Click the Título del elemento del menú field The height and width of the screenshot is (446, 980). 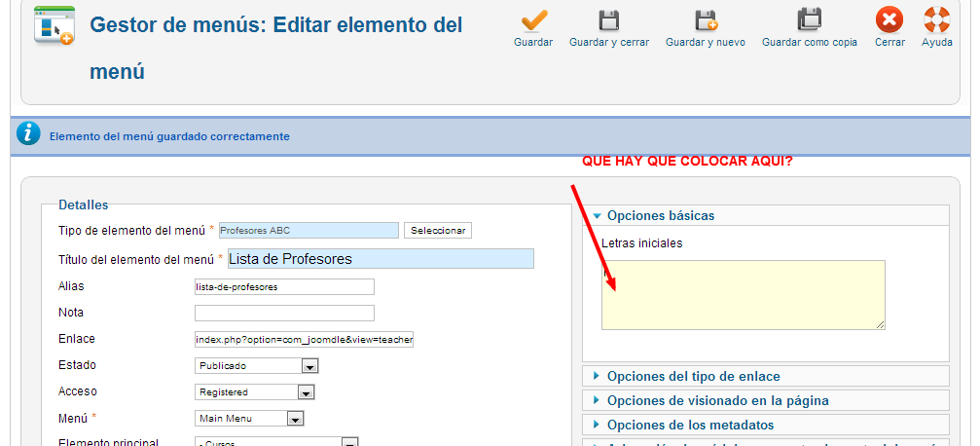[x=381, y=259]
